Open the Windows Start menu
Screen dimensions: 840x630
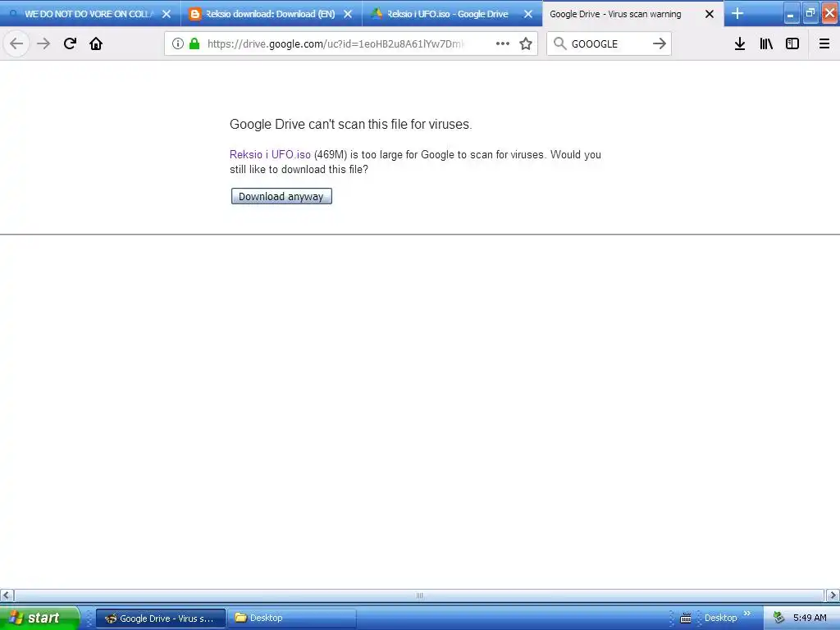[x=39, y=618]
